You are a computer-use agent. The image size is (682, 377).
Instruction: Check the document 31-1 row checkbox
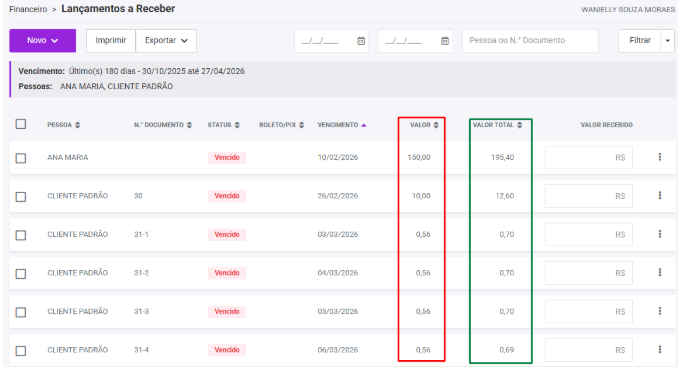pos(21,235)
